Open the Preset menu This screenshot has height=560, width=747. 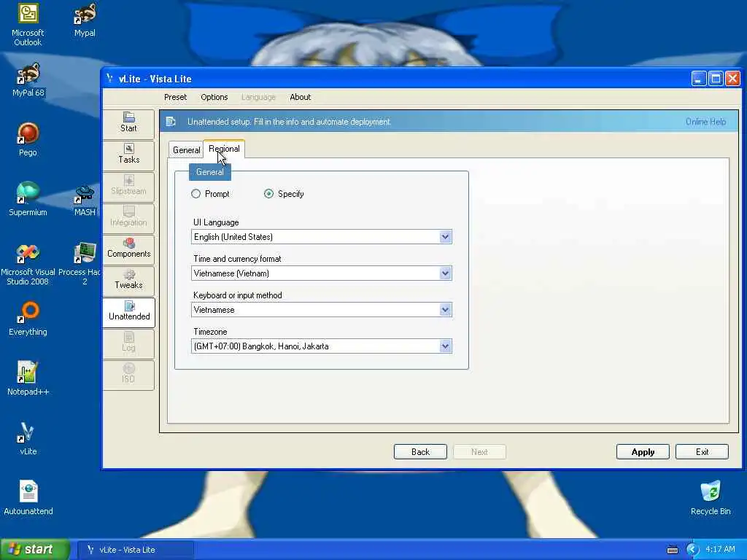pos(175,97)
